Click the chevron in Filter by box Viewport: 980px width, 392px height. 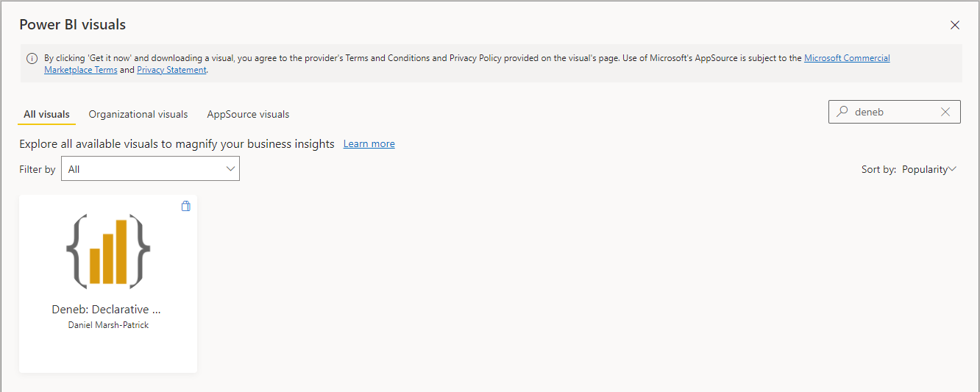pos(230,168)
